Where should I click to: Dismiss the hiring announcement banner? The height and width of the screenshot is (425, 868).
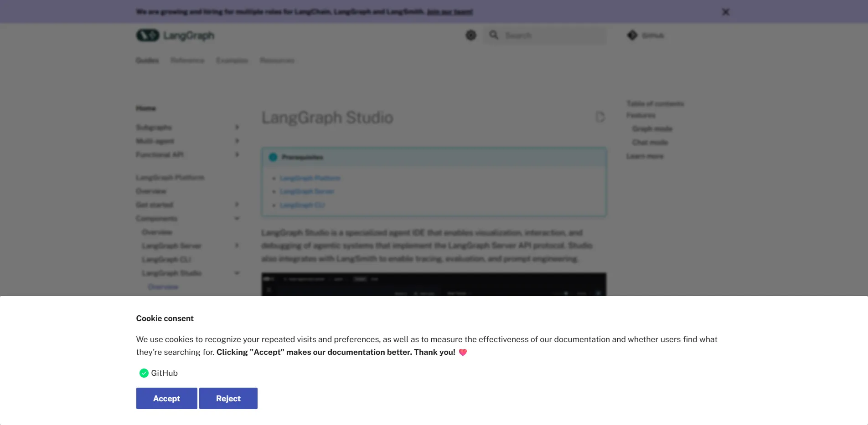(x=725, y=11)
